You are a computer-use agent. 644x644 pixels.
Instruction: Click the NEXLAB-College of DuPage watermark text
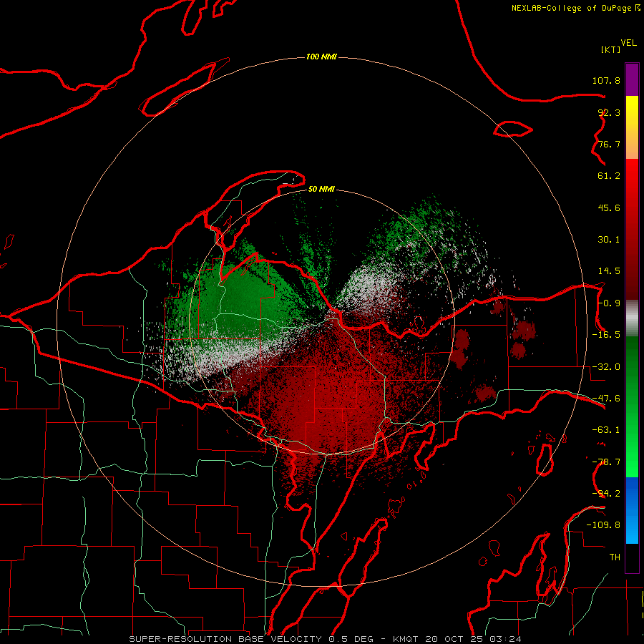[x=575, y=8]
